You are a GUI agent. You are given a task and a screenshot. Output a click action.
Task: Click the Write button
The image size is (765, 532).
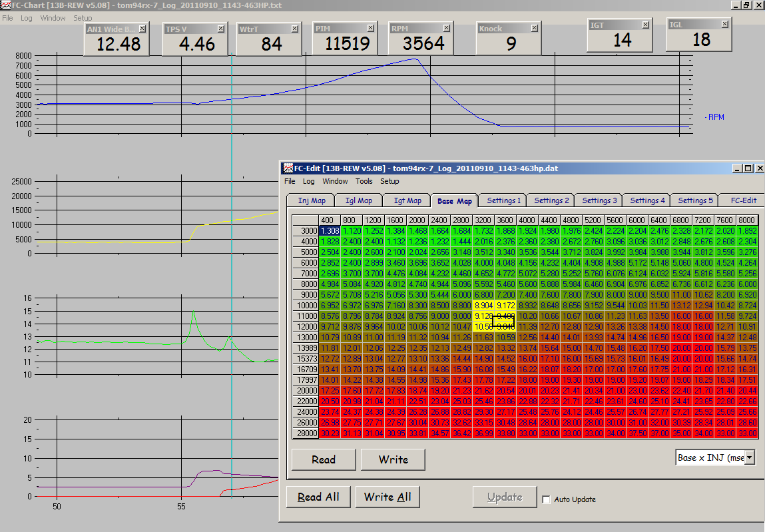pos(393,459)
